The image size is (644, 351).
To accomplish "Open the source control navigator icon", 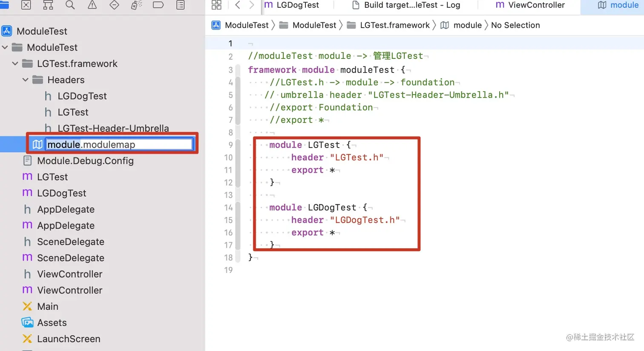I will (x=26, y=5).
